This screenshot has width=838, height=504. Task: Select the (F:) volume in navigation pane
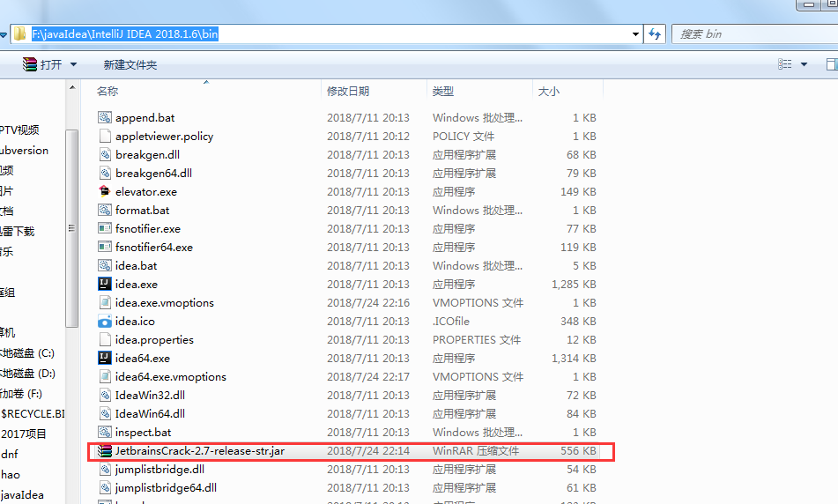coord(21,394)
